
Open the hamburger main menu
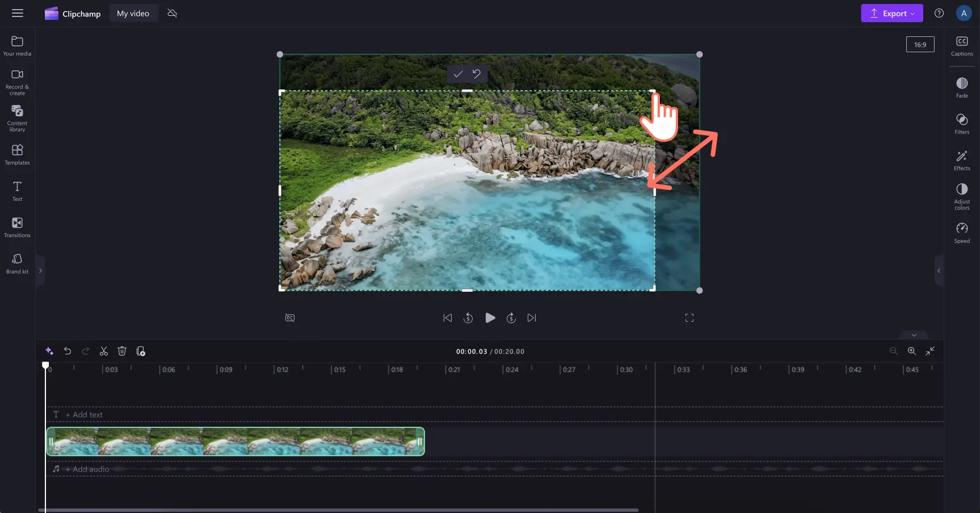point(18,13)
